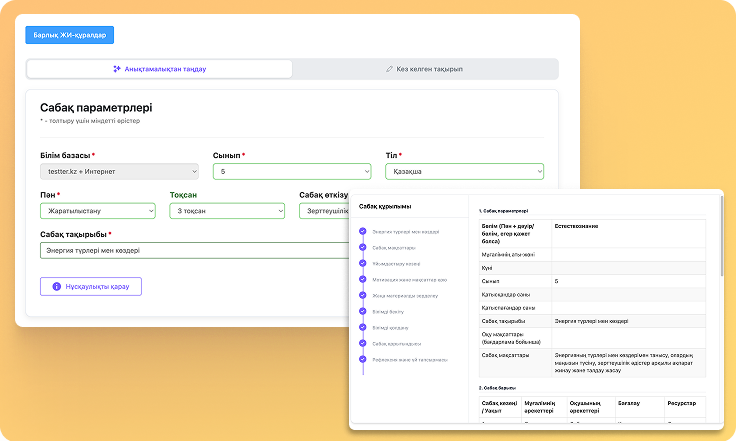The height and width of the screenshot is (441, 738).
Task: Click the Сынып row label in lesson table
Action: (x=490, y=281)
